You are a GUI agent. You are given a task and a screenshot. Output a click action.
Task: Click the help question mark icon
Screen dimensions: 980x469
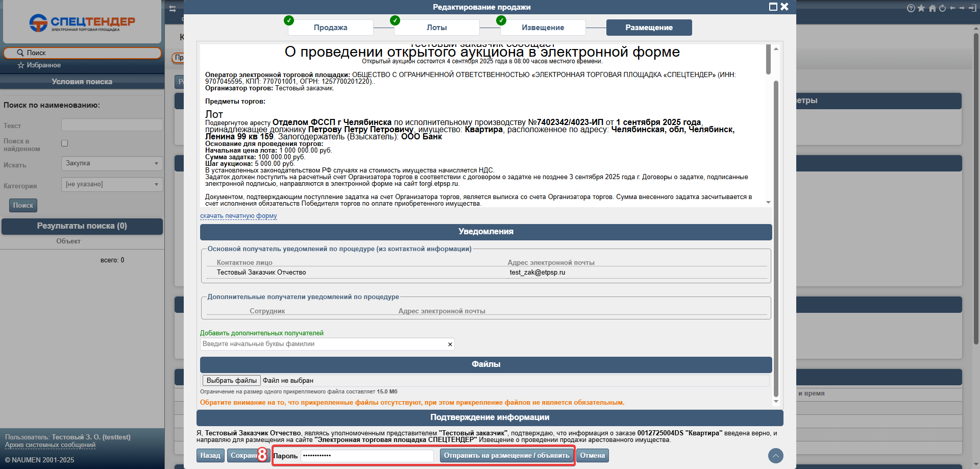point(911,8)
